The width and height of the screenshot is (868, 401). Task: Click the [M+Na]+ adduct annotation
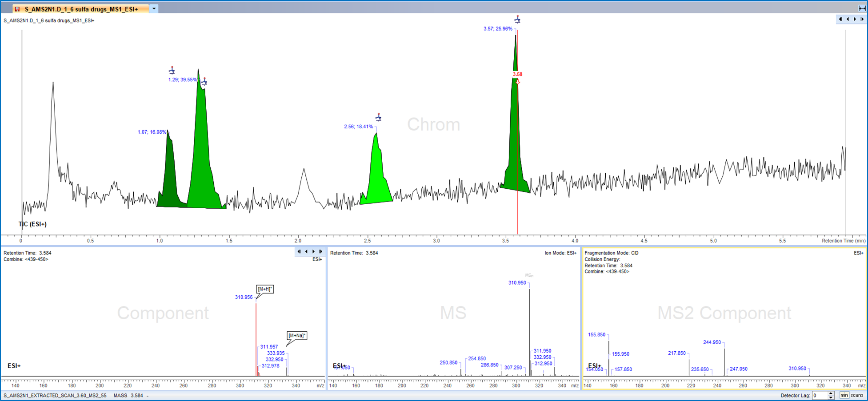[x=297, y=336]
